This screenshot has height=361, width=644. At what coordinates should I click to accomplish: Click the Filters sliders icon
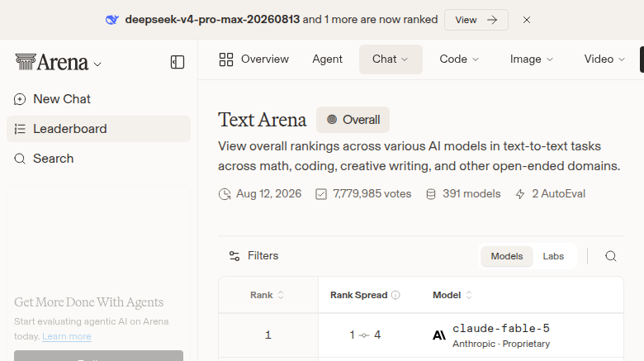tap(234, 256)
